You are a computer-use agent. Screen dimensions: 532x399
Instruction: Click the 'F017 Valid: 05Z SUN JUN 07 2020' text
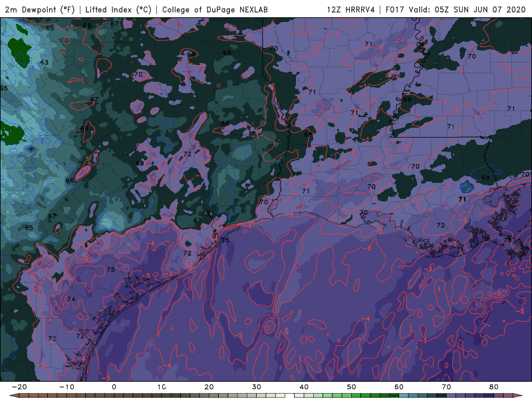(x=456, y=9)
